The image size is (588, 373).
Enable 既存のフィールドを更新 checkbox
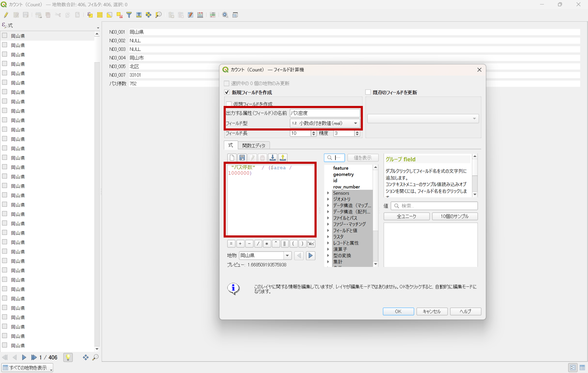[x=368, y=92]
